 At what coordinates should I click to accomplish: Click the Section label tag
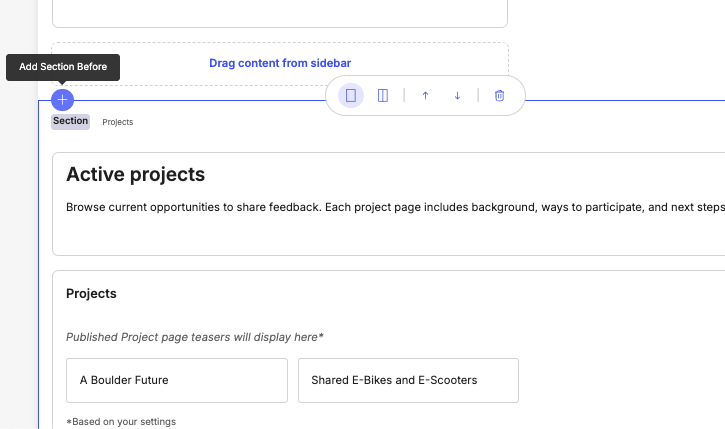[71, 121]
